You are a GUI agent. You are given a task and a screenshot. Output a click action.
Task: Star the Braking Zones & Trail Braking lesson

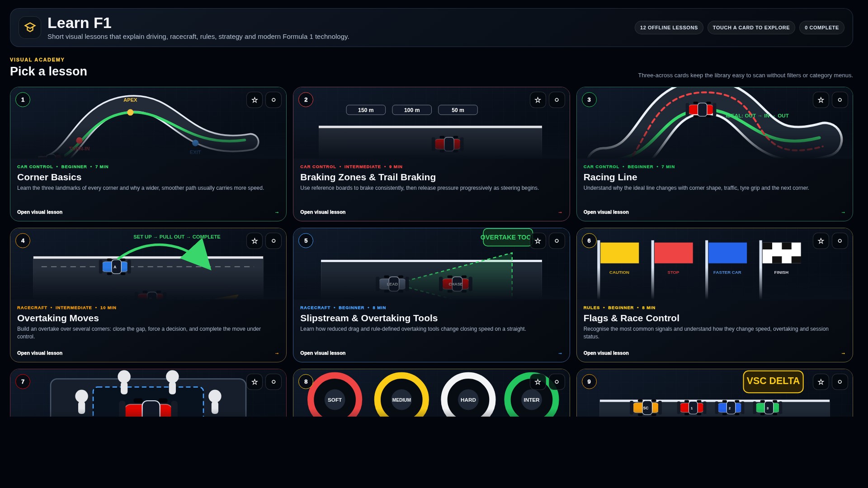tap(538, 100)
